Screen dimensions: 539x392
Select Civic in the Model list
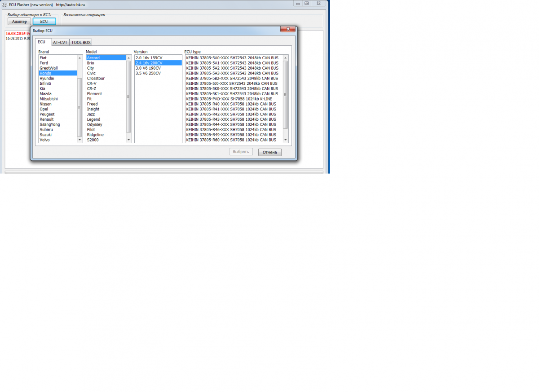(106, 73)
